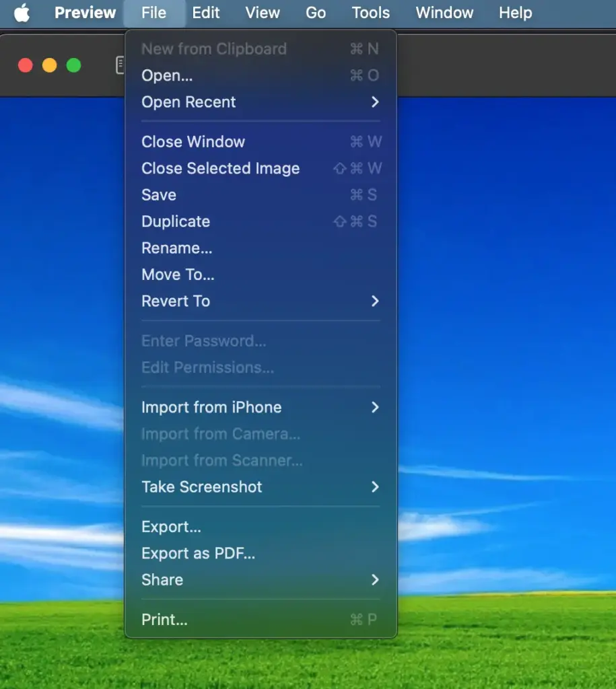
Task: Click the green full-screen window button
Action: point(73,65)
